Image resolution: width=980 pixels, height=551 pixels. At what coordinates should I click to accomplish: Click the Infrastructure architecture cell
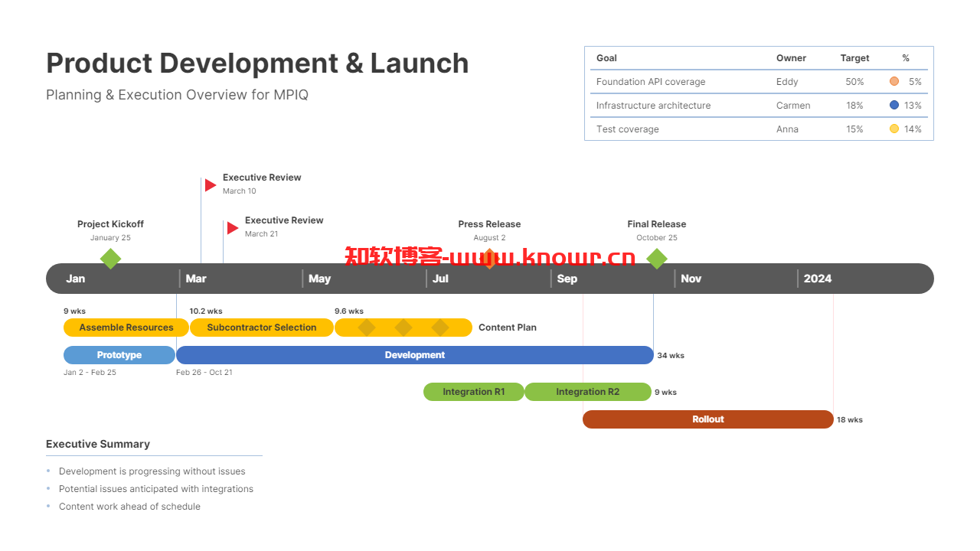pyautogui.click(x=653, y=106)
